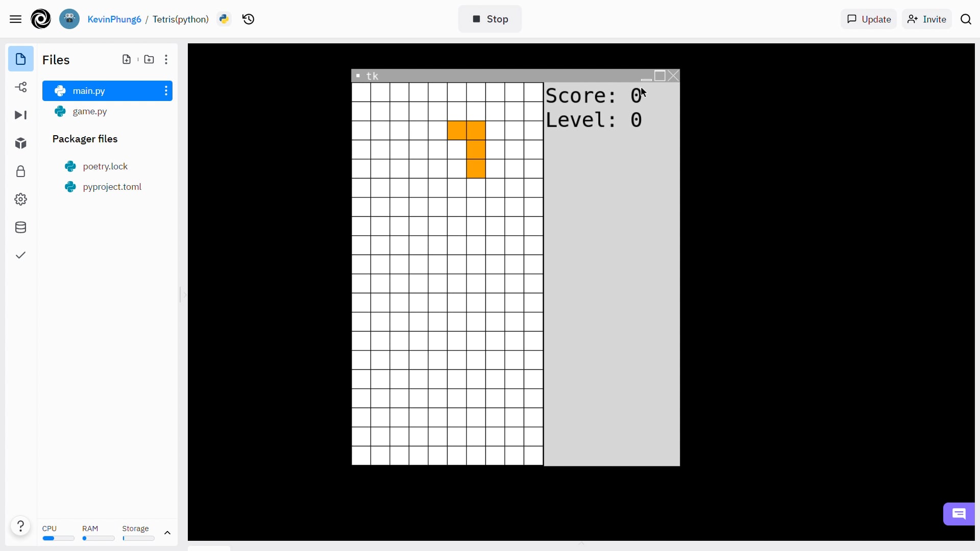This screenshot has height=551, width=980.
Task: Expand the Packager files section
Action: (85, 139)
